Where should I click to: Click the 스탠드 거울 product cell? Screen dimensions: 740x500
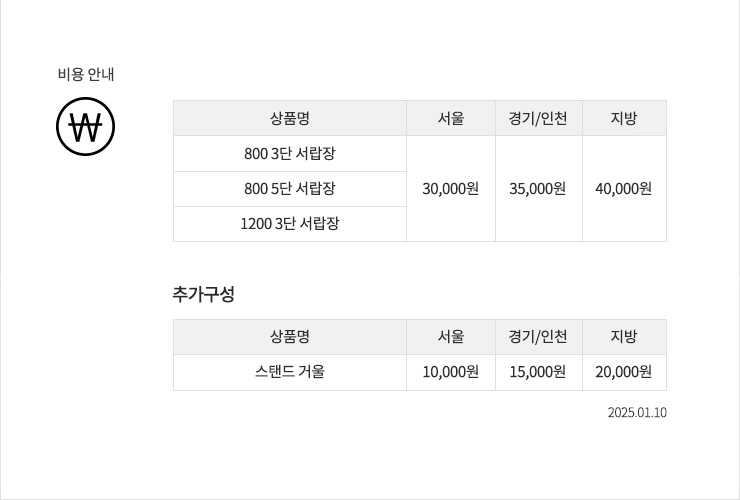[290, 372]
